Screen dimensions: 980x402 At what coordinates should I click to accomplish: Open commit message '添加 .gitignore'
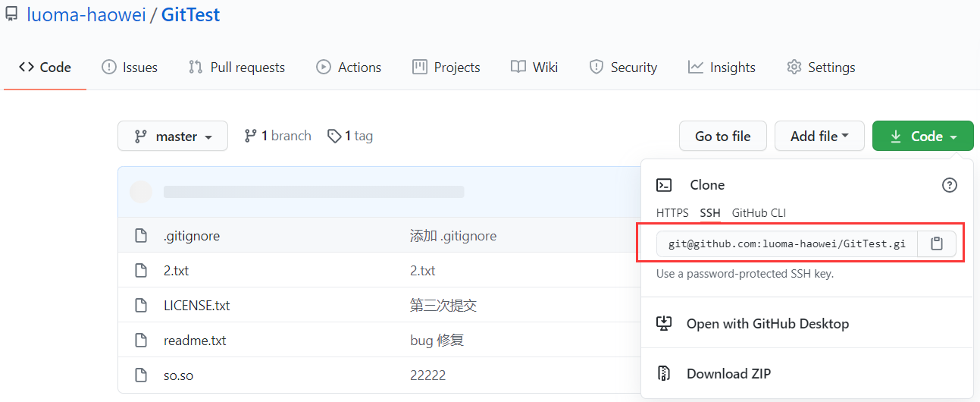click(x=453, y=236)
